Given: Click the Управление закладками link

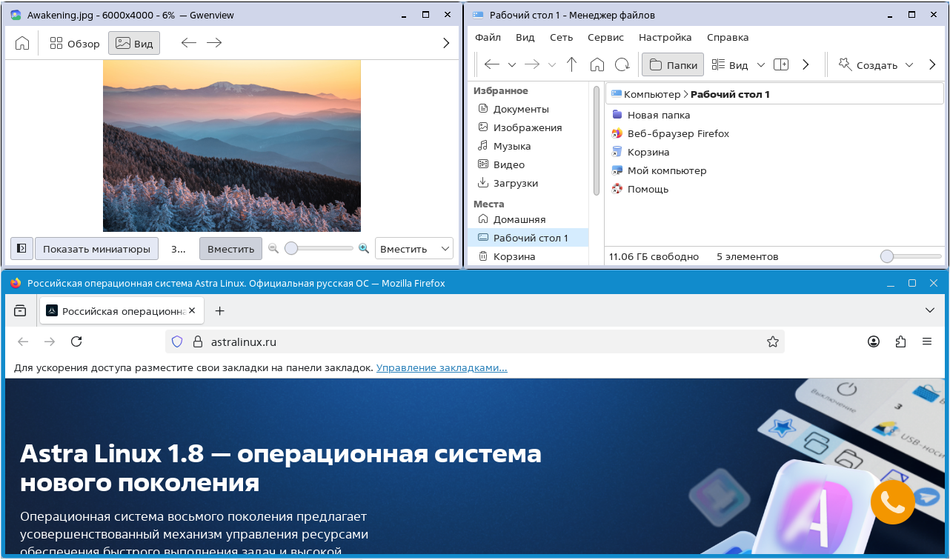Looking at the screenshot, I should click(x=442, y=368).
